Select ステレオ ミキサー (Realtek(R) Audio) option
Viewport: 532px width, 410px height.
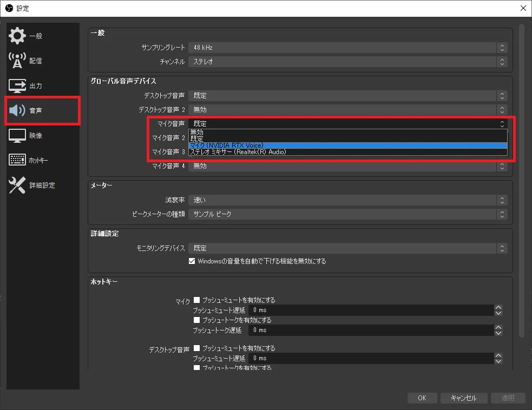(x=348, y=152)
